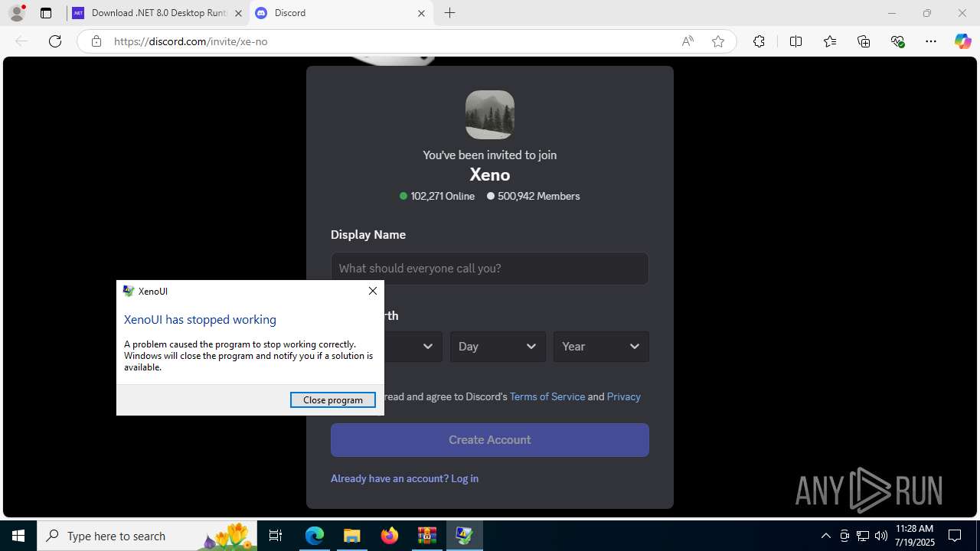
Task: Close the Discord tab
Action: (421, 13)
